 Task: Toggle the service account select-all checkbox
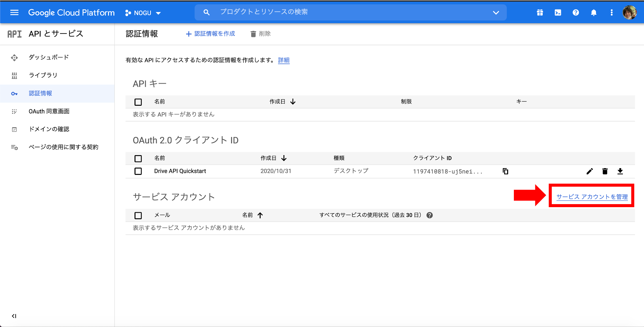pyautogui.click(x=138, y=216)
